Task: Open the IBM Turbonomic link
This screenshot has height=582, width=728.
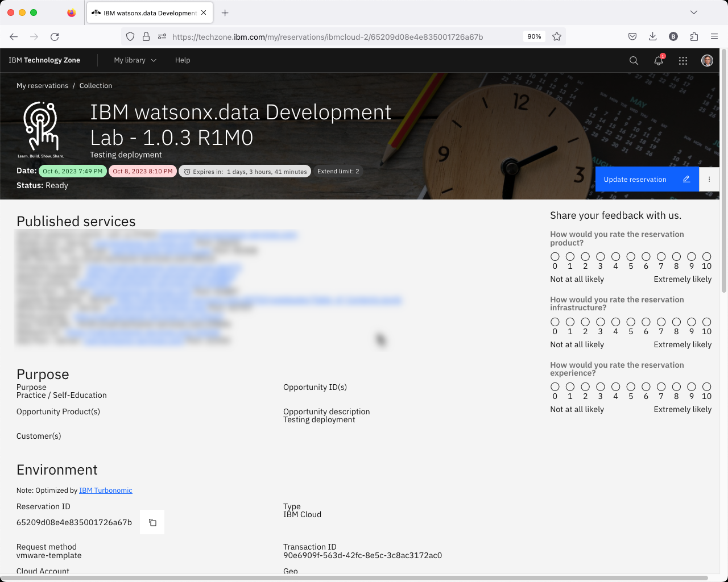Action: (x=106, y=490)
